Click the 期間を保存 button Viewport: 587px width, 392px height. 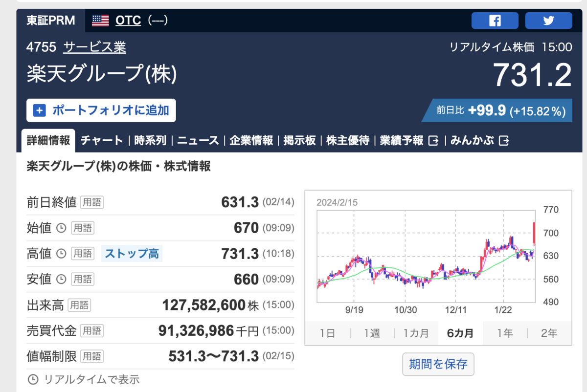tap(438, 364)
